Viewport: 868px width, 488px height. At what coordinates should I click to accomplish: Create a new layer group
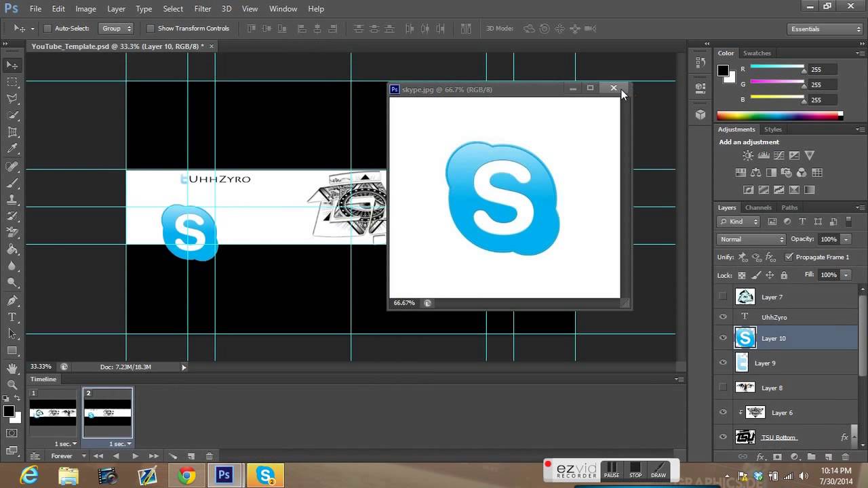(x=810, y=457)
